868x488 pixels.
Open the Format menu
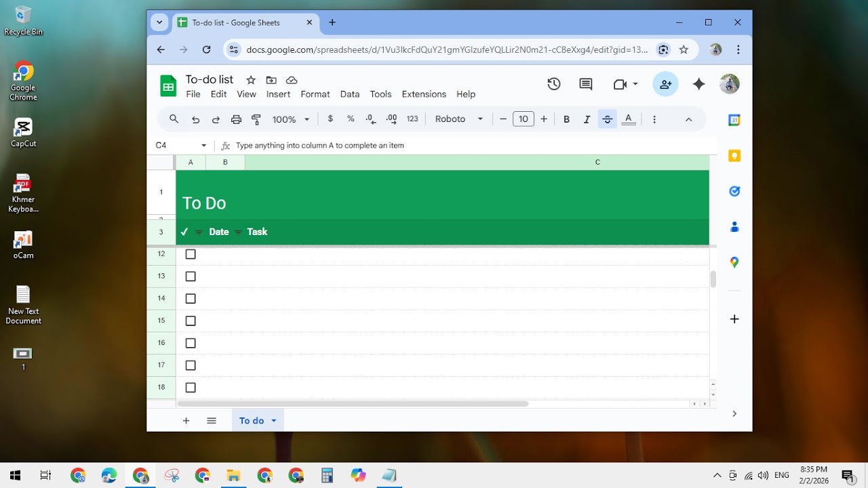click(315, 94)
